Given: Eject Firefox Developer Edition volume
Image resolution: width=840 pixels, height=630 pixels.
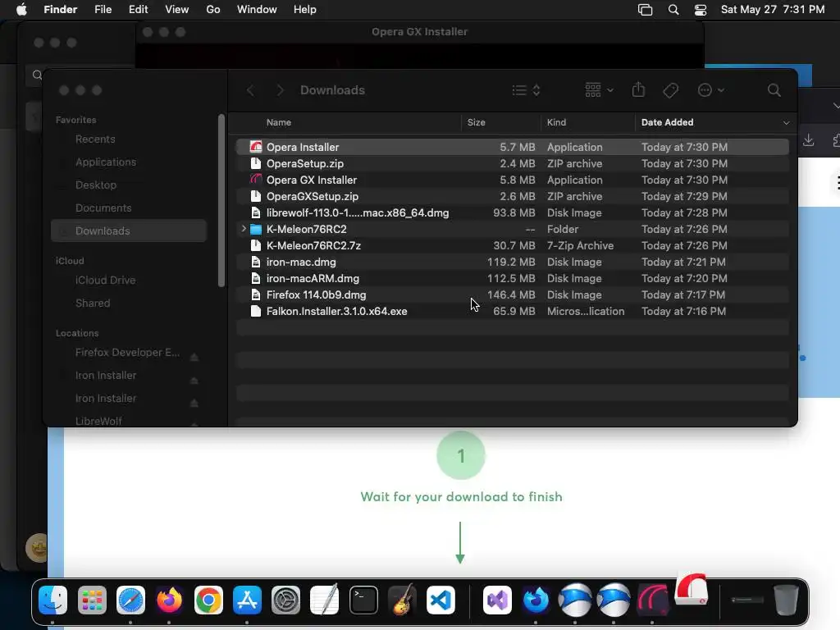Looking at the screenshot, I should tap(194, 357).
